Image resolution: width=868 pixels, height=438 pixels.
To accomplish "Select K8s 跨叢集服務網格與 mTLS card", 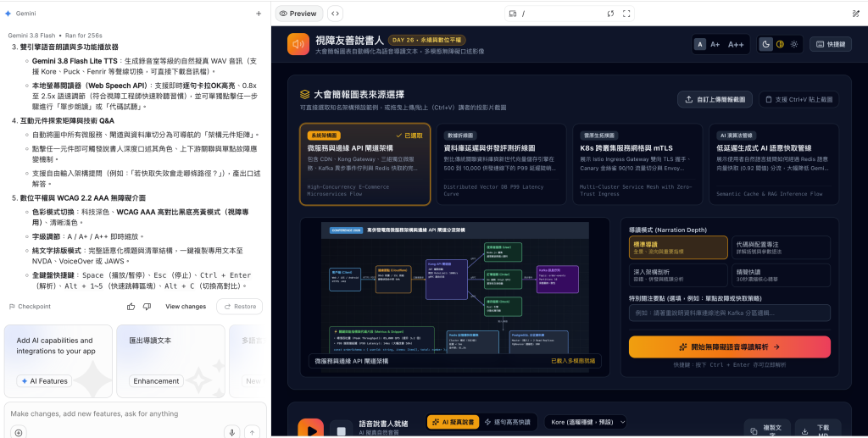I will (637, 164).
